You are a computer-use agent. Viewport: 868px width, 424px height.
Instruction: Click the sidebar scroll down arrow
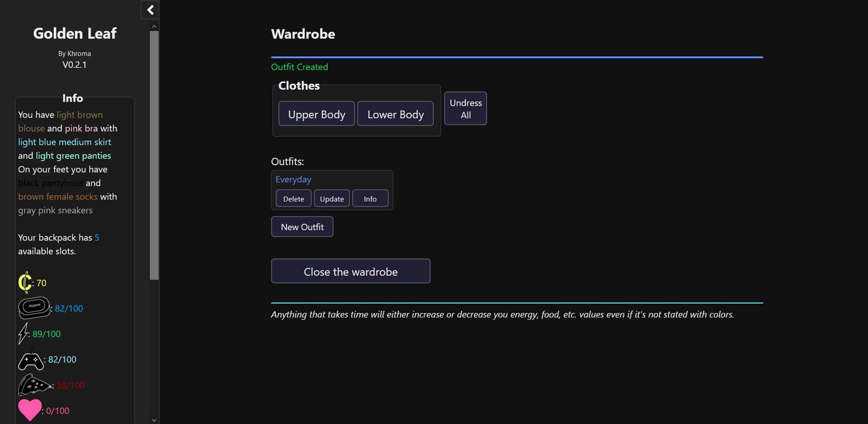pos(155,420)
